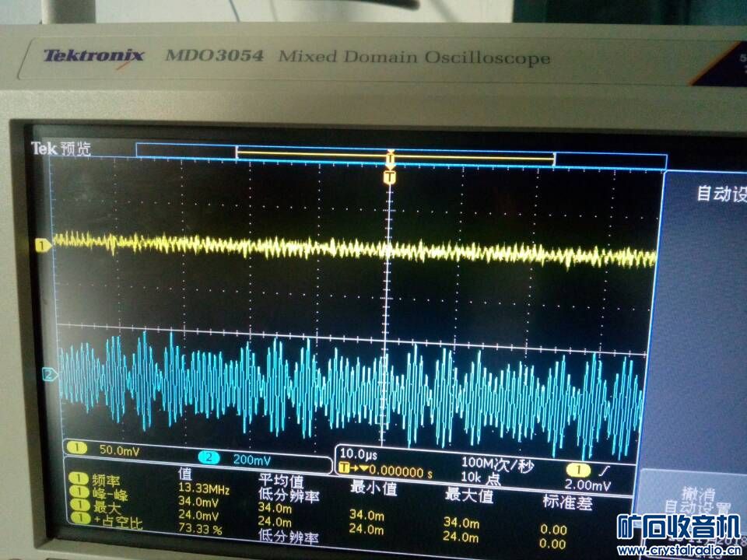Select the cyan channel 2 ground marker
The width and height of the screenshot is (747, 560).
[49, 374]
